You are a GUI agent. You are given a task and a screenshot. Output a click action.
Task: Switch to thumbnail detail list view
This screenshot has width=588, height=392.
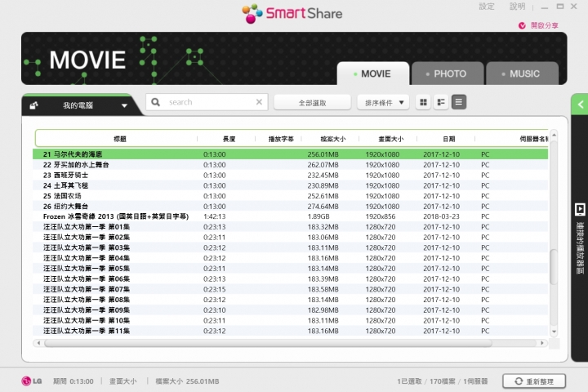click(441, 102)
